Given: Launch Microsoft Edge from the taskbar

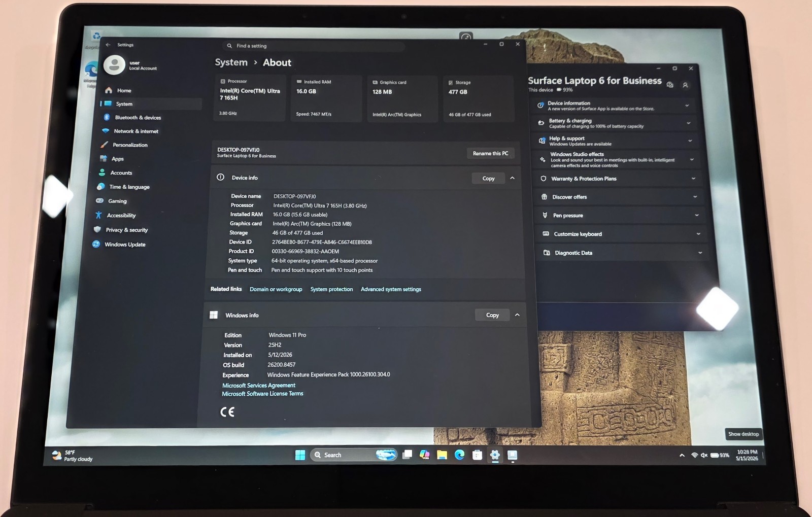Looking at the screenshot, I should 460,455.
